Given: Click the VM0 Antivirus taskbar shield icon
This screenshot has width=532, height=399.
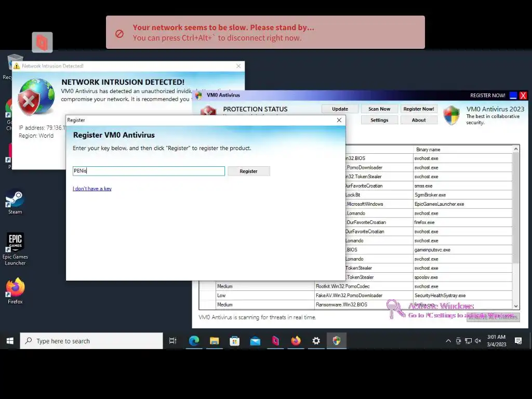Looking at the screenshot, I should [336, 341].
